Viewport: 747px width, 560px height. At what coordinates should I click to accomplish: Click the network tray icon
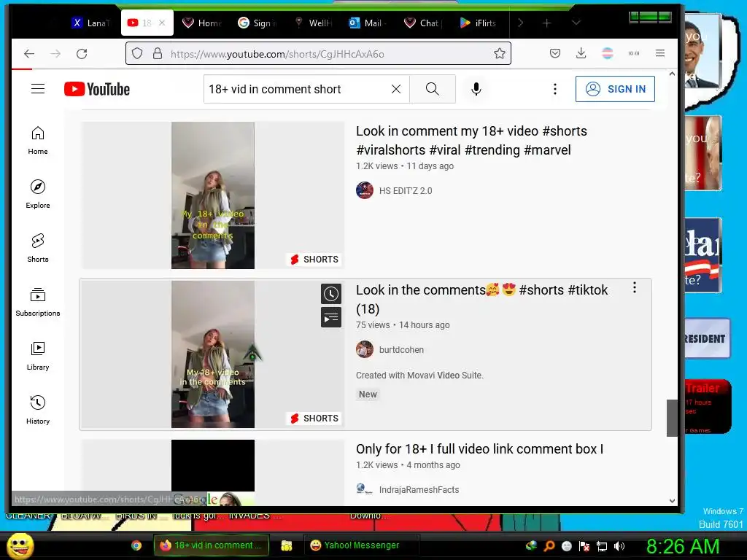[x=602, y=546]
